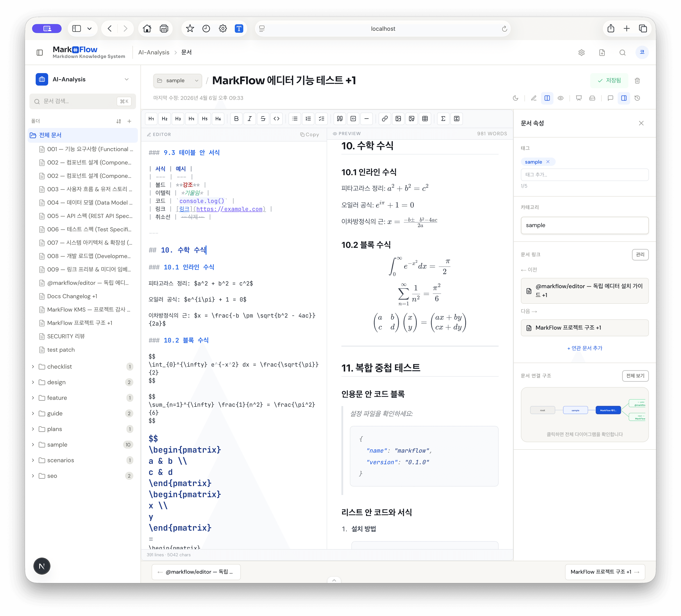Navigate to AI-Analysis in the breadcrumb
The height and width of the screenshot is (616, 681).
(154, 52)
